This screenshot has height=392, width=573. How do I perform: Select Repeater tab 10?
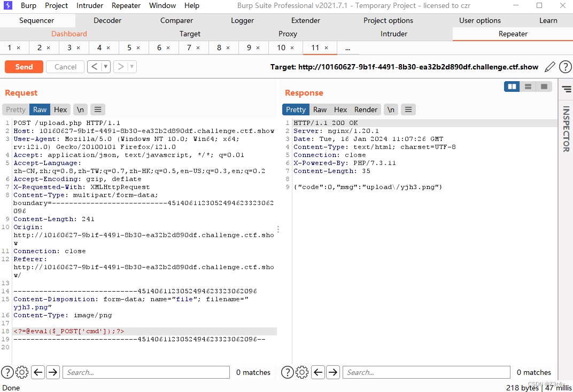click(x=281, y=48)
